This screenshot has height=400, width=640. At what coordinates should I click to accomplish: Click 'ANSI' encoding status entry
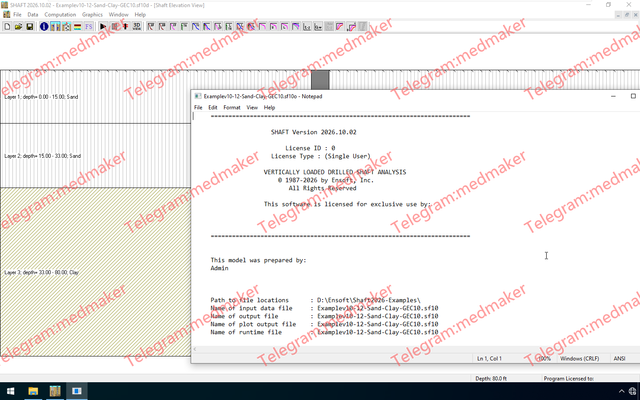click(619, 358)
